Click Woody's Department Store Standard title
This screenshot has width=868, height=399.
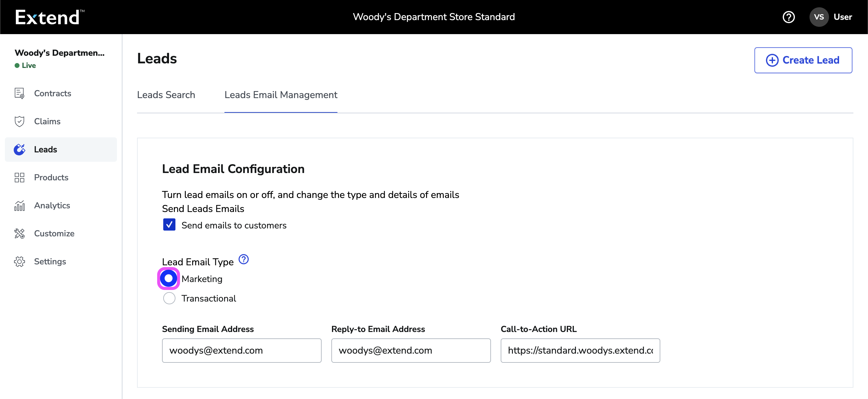[434, 17]
